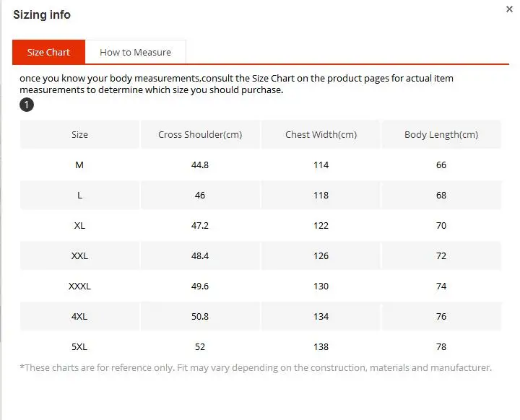Select the XXXL size row label

pyautogui.click(x=79, y=286)
